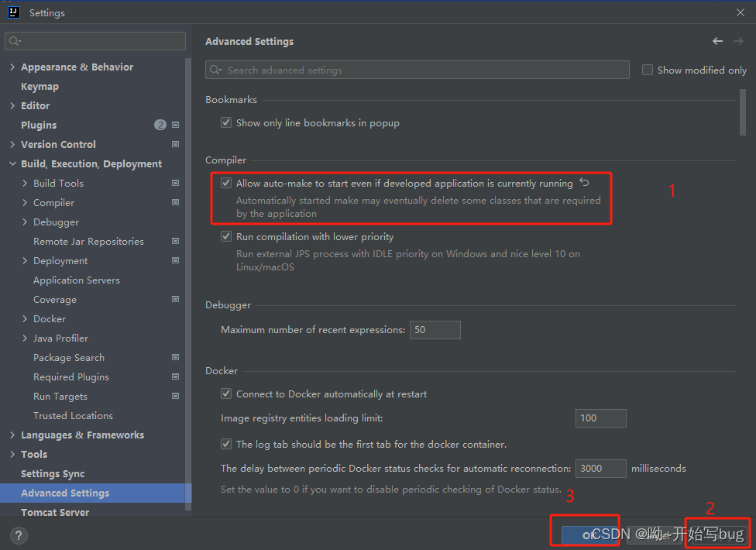Image resolution: width=756 pixels, height=550 pixels.
Task: Enable Show modified only checkbox
Action: (x=647, y=70)
